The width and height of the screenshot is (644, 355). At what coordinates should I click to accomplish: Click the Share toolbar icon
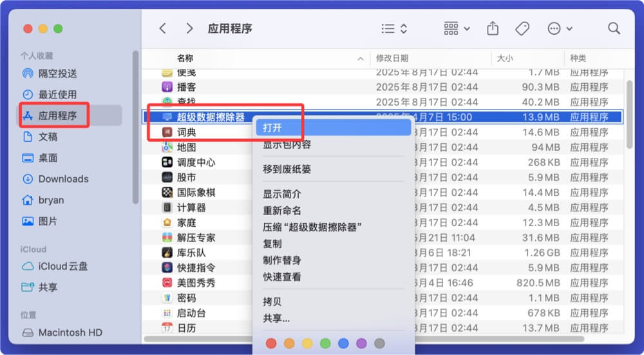pos(493,28)
